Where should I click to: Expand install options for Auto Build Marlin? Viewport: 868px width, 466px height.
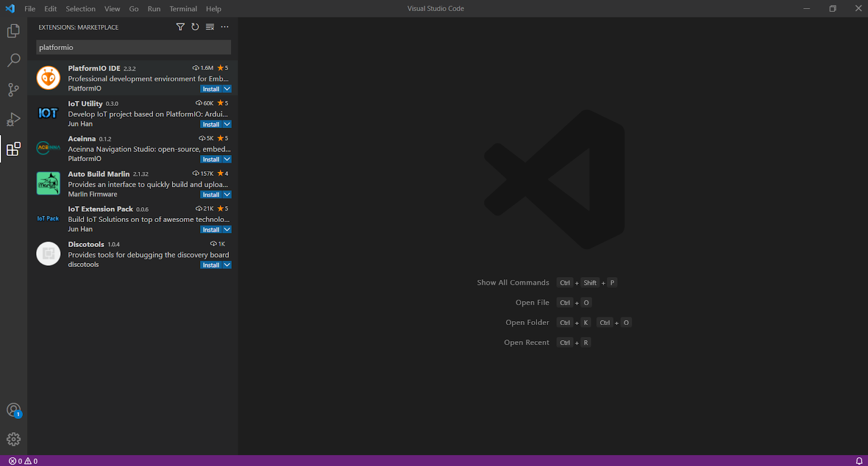(227, 195)
